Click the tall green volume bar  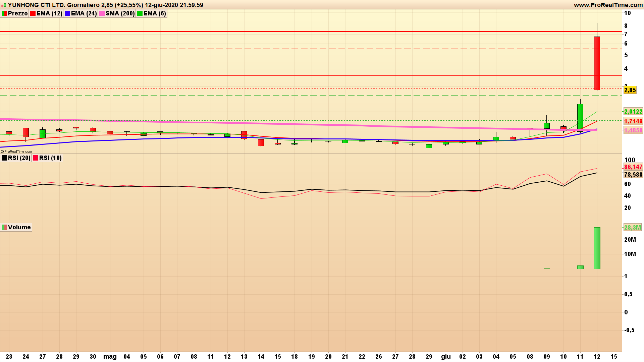[x=597, y=248]
